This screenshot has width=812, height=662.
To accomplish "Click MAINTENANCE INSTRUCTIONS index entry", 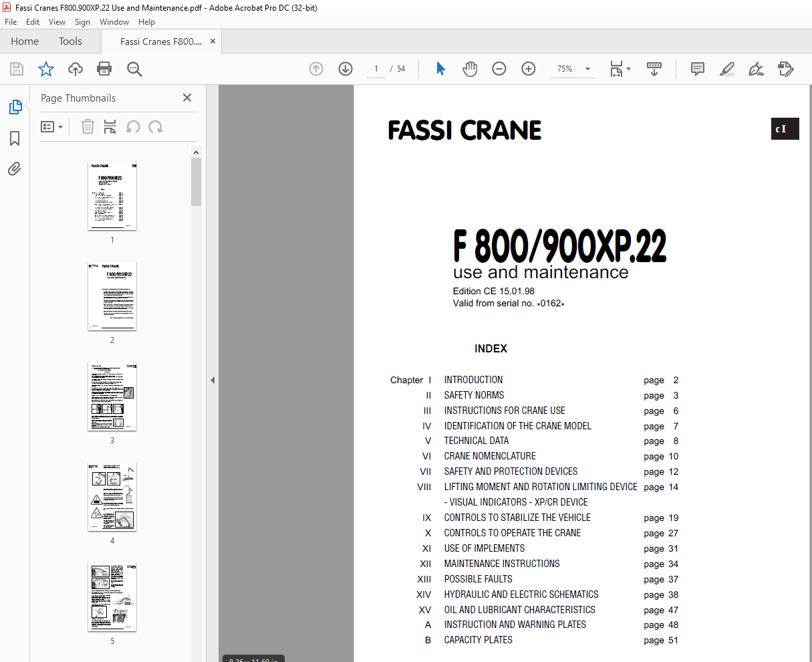I will click(x=502, y=564).
